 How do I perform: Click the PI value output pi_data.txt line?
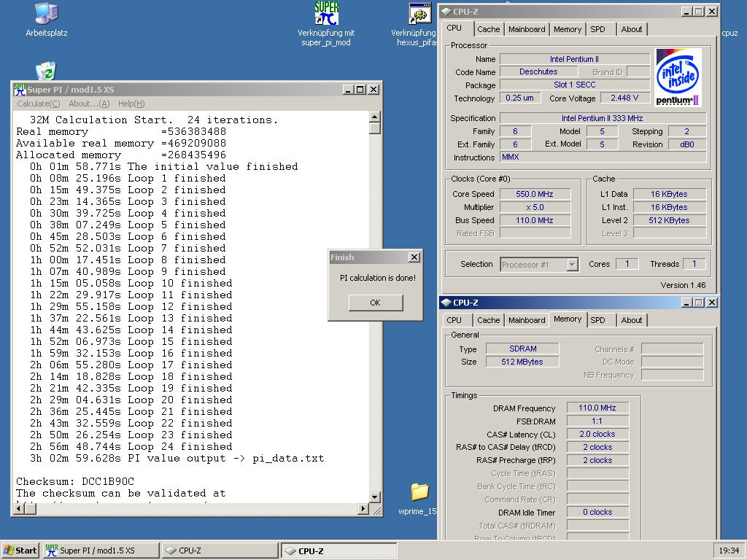pyautogui.click(x=177, y=458)
